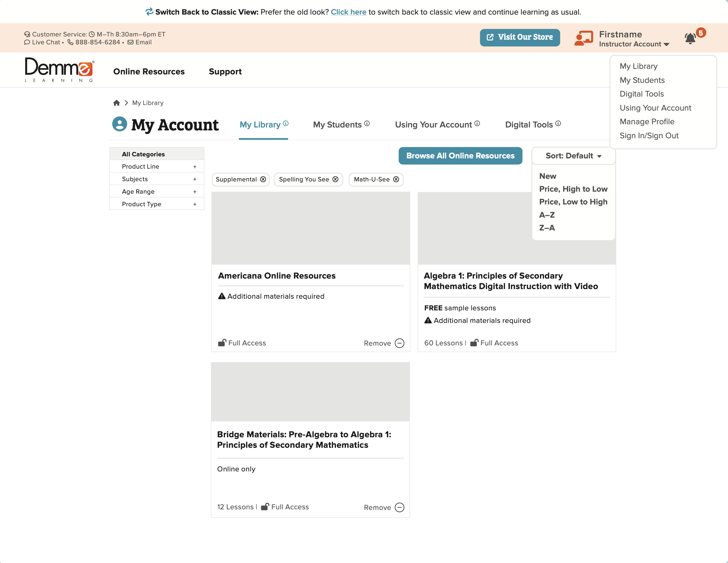This screenshot has width=728, height=563.
Task: Select Sign In/Sign Out in account menu
Action: 649,135
